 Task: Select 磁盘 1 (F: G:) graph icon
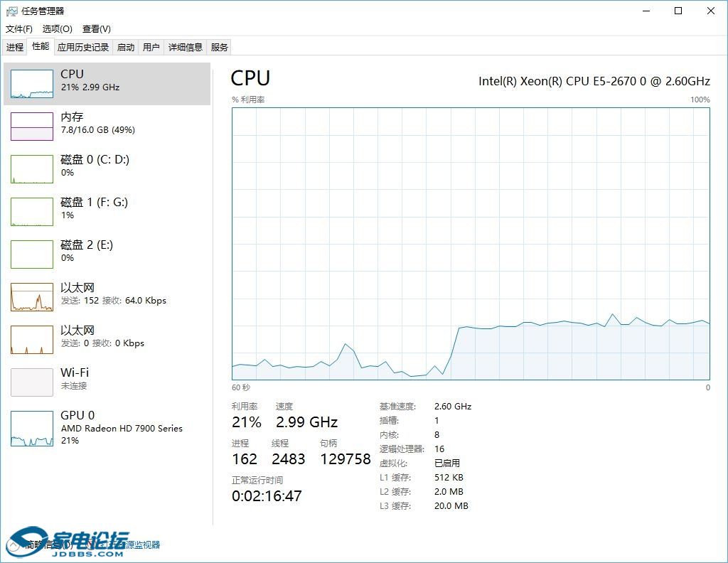[32, 212]
